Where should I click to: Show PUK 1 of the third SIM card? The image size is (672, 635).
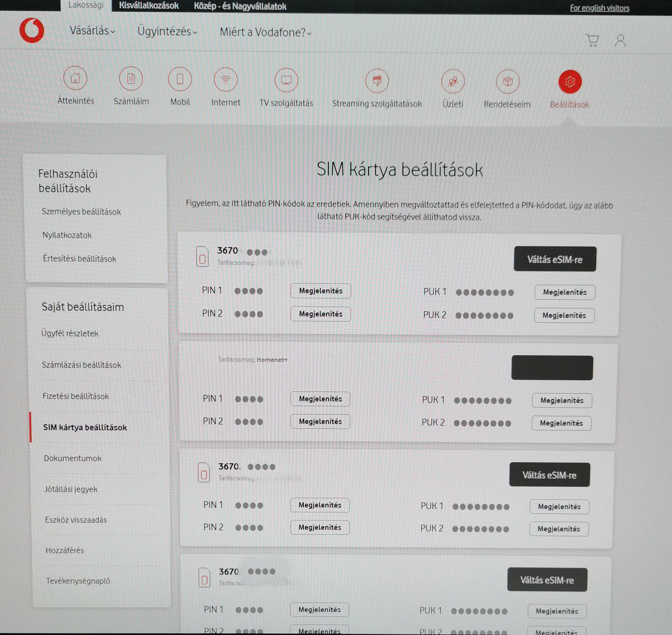point(559,507)
